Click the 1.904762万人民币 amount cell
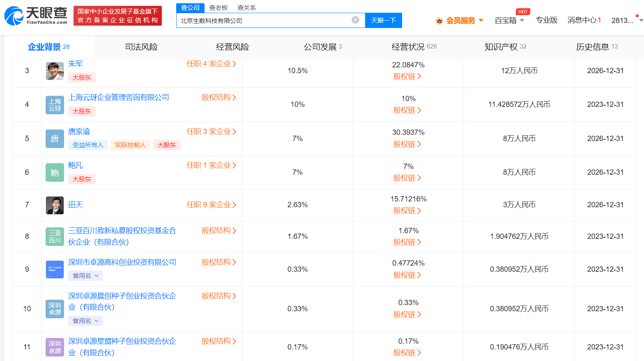 [x=519, y=236]
